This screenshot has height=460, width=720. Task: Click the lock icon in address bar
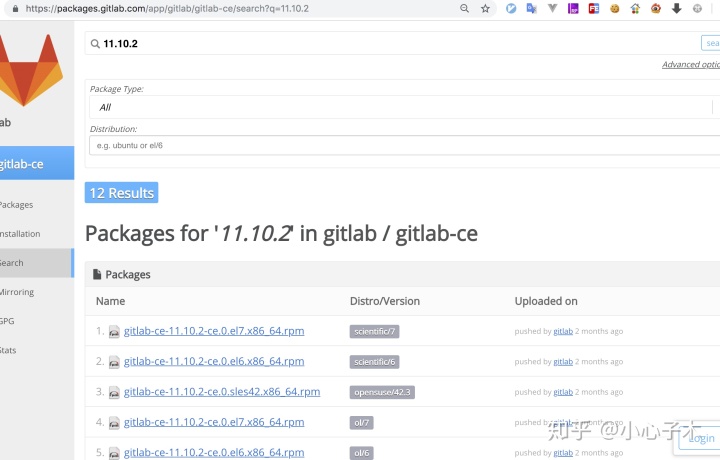click(15, 8)
